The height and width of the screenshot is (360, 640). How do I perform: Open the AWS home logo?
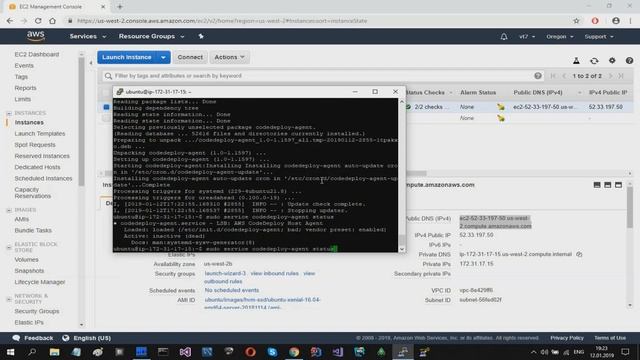click(36, 36)
